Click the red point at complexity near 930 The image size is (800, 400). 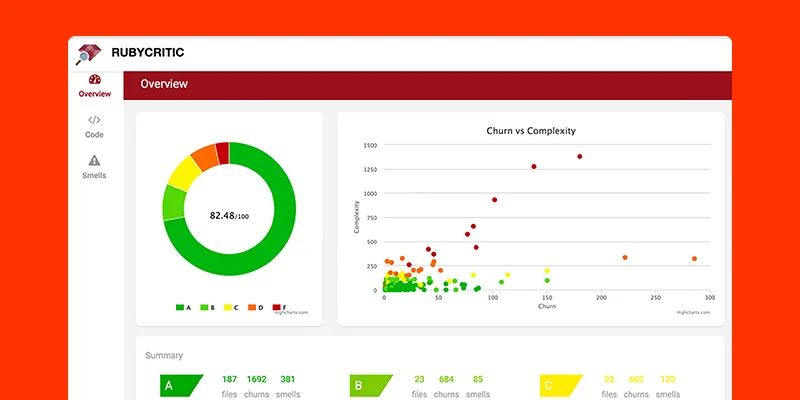[494, 199]
